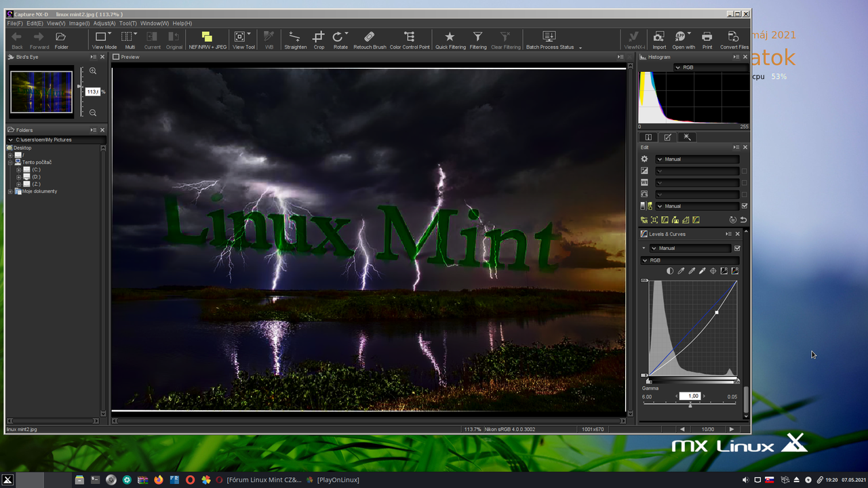
Task: Switch to the info tab icon
Action: (x=648, y=137)
